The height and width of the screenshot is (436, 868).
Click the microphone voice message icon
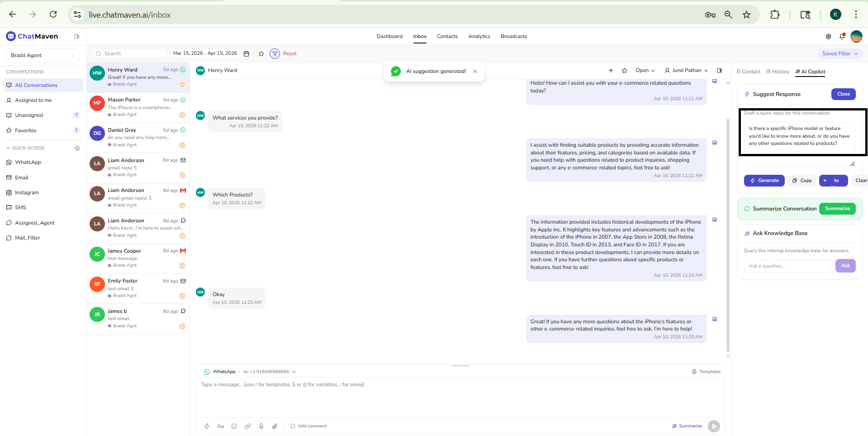pyautogui.click(x=261, y=426)
